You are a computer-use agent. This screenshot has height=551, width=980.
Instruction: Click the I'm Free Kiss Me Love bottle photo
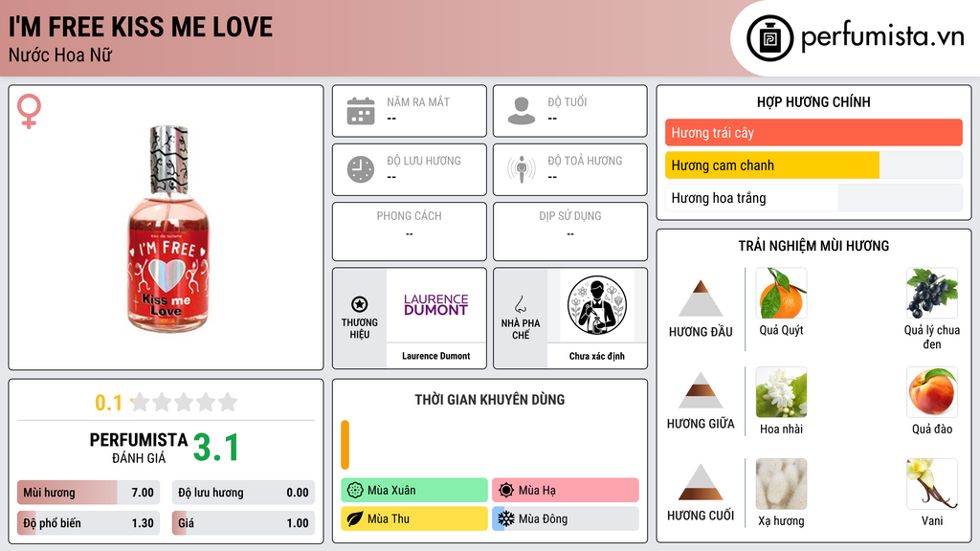(x=167, y=228)
